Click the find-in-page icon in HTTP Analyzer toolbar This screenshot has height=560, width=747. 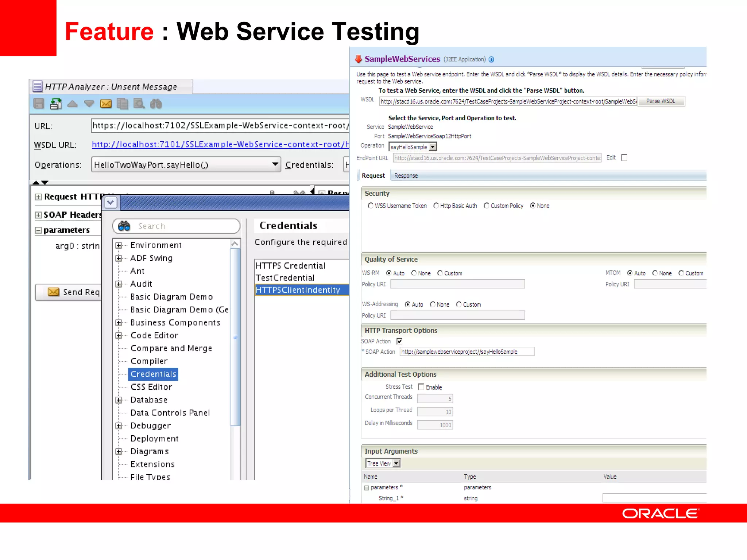pyautogui.click(x=139, y=104)
